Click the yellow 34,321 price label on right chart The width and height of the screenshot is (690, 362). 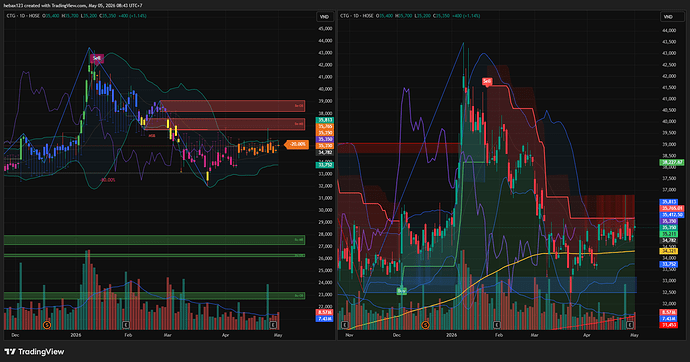click(x=669, y=251)
